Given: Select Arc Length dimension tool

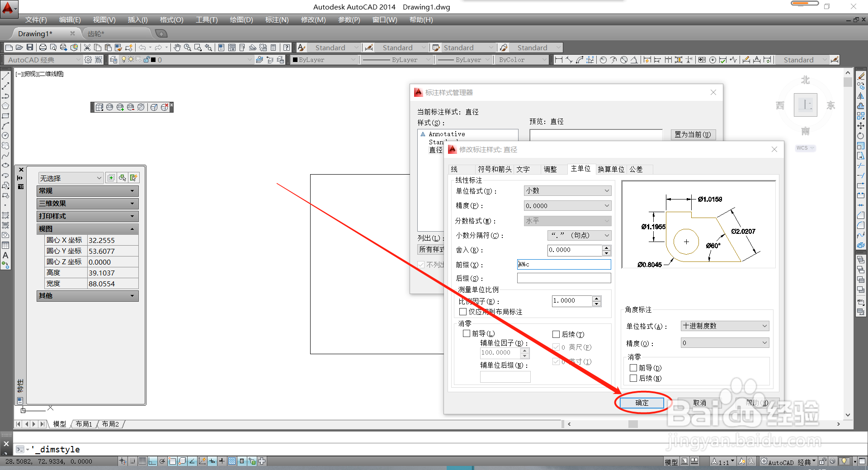Looking at the screenshot, I should point(580,60).
